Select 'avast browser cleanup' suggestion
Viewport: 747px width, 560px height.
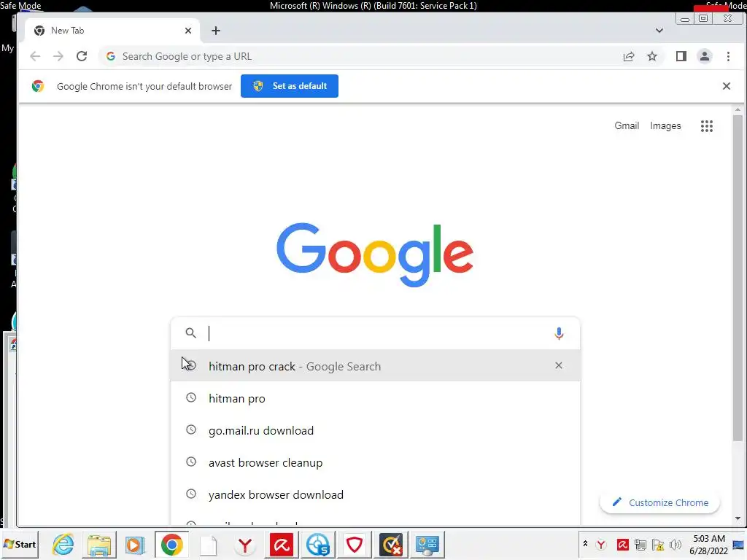pyautogui.click(x=375, y=462)
